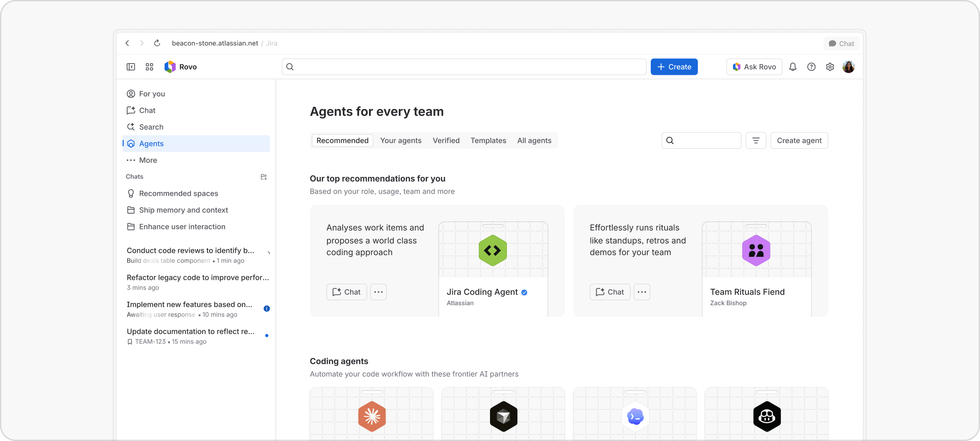Viewport: 980px width, 441px height.
Task: Open the user profile avatar
Action: (x=849, y=67)
